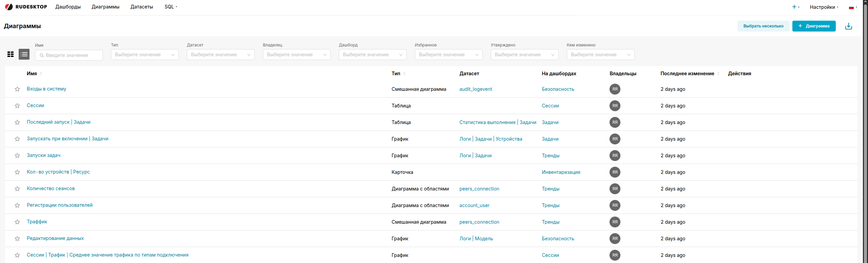Open the audit_logevent dataset link

[476, 89]
